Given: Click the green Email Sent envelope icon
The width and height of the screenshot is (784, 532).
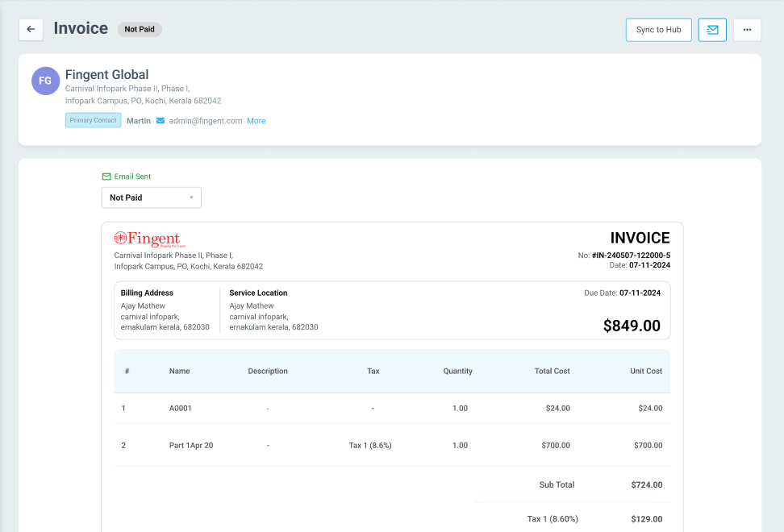Looking at the screenshot, I should [106, 177].
